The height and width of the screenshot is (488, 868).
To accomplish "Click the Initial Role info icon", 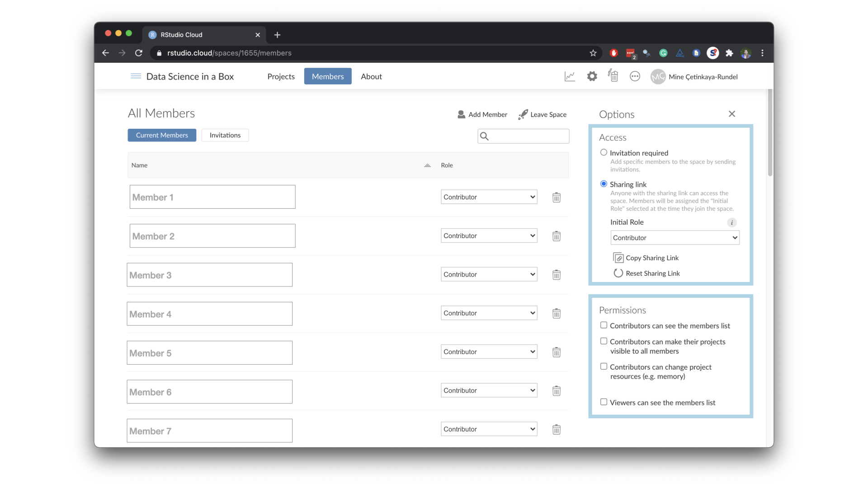I will tap(731, 222).
